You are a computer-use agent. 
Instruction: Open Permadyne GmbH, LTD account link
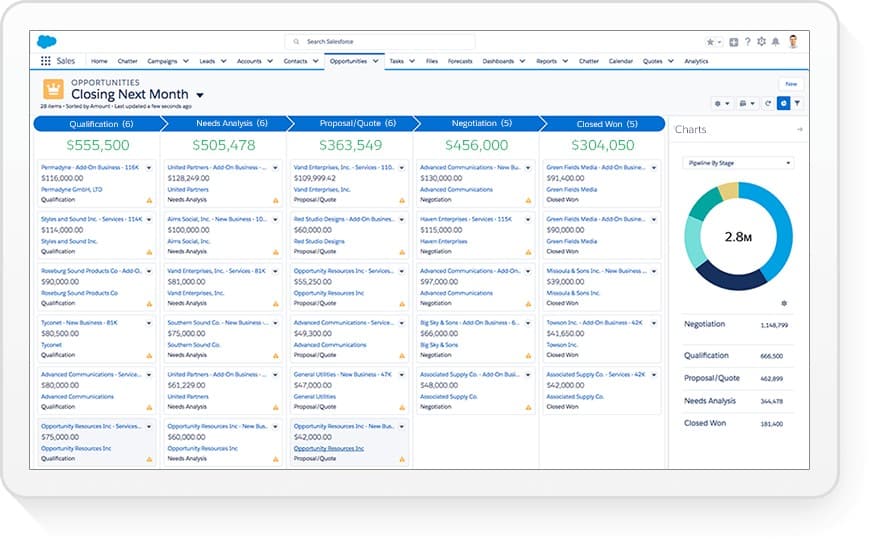point(72,189)
